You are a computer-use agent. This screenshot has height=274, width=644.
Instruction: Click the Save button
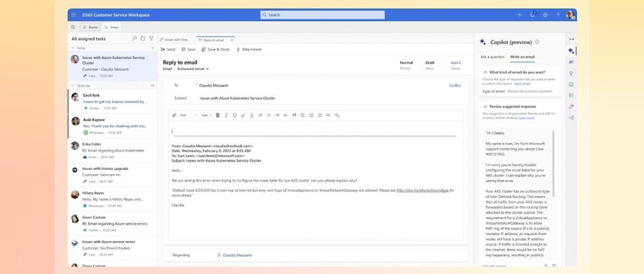(x=188, y=49)
